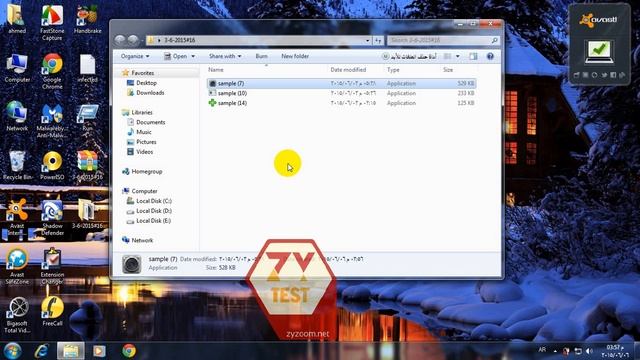Launch FreeCall desktop shortcut
The image size is (640, 360).
[x=52, y=311]
